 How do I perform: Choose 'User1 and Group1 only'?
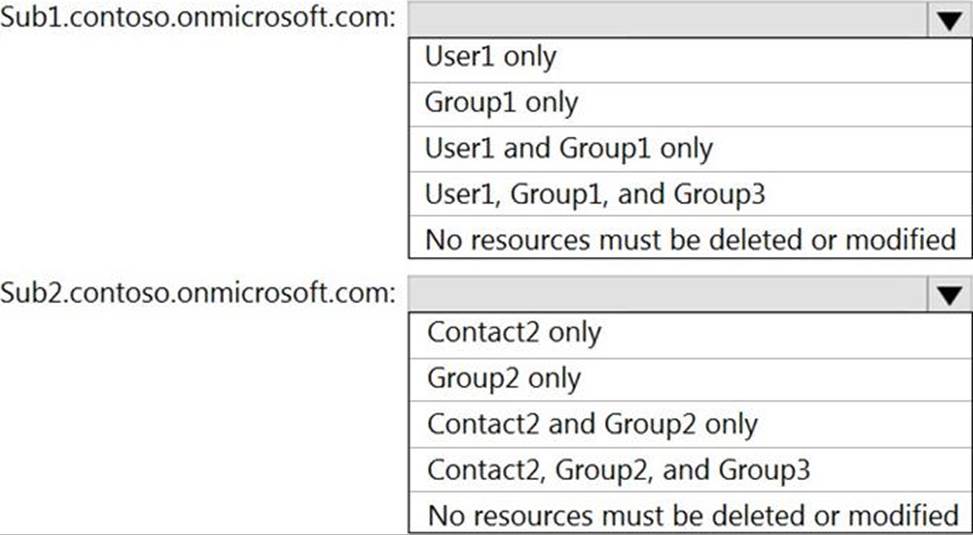tap(690, 150)
